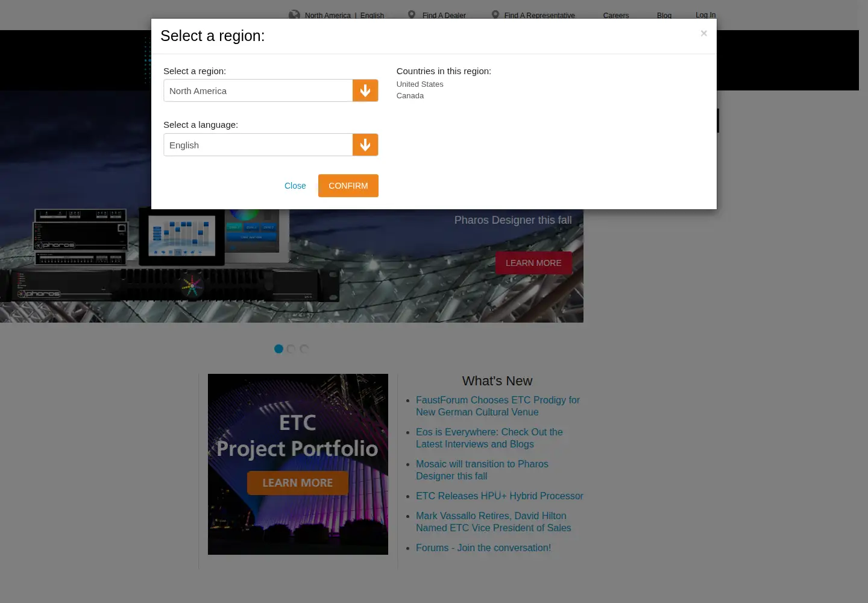Open language dropdown via orange arrow
Screen dimensions: 868x603
(365, 145)
